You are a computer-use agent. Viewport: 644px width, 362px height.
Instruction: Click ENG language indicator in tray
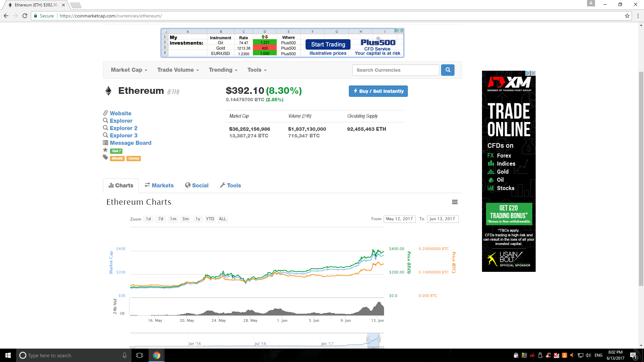[x=598, y=355]
